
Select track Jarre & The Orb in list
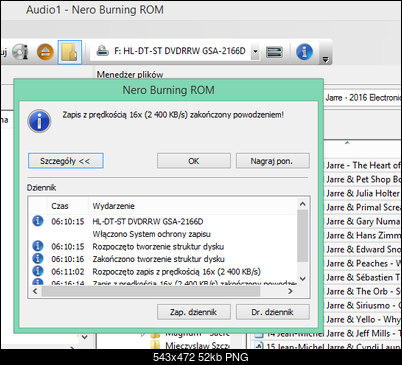pyautogui.click(x=363, y=291)
